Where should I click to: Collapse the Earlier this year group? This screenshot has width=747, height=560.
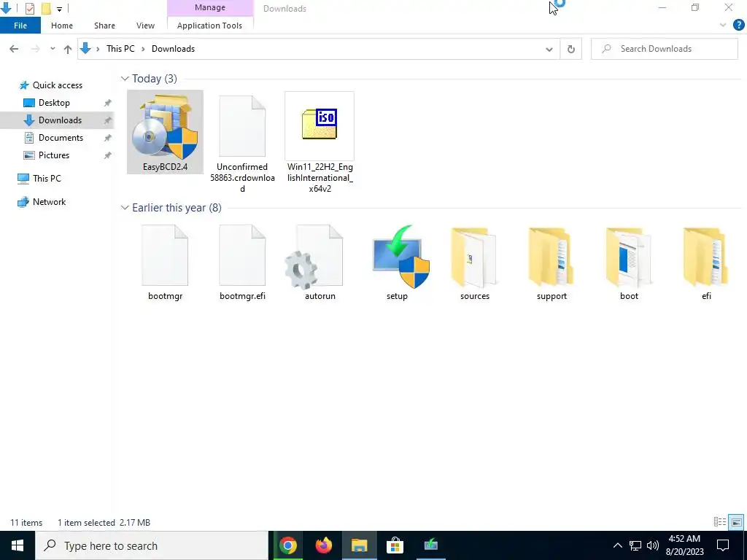pos(124,208)
